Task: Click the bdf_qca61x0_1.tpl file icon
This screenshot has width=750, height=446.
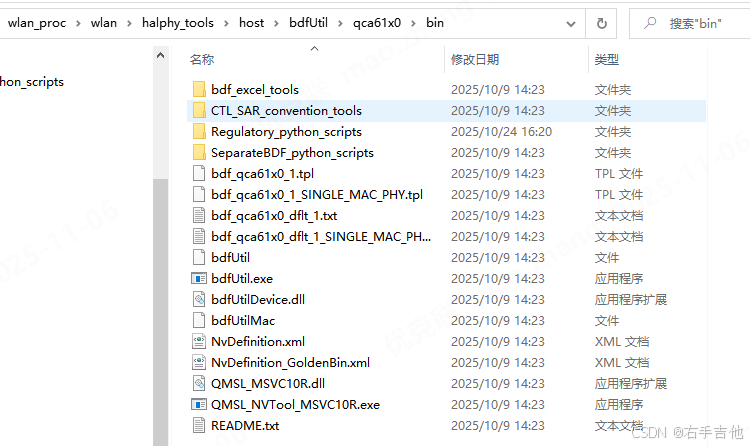Action: 199,174
